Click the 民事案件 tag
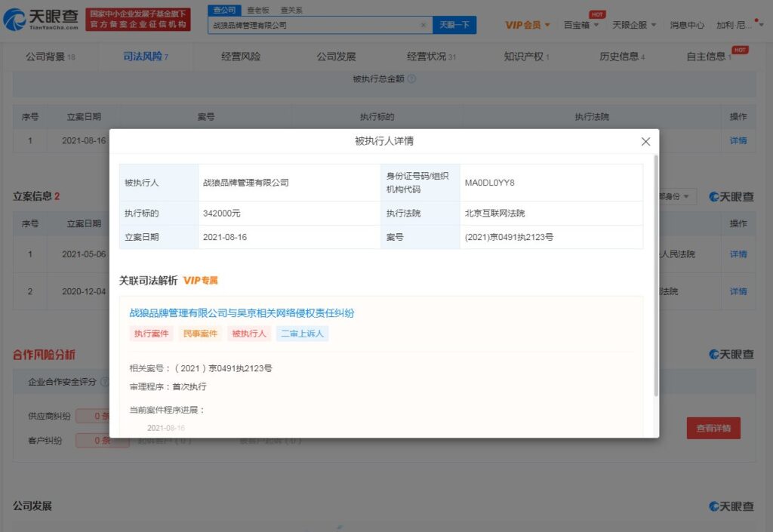Screen dimensions: 773x532 coord(200,334)
